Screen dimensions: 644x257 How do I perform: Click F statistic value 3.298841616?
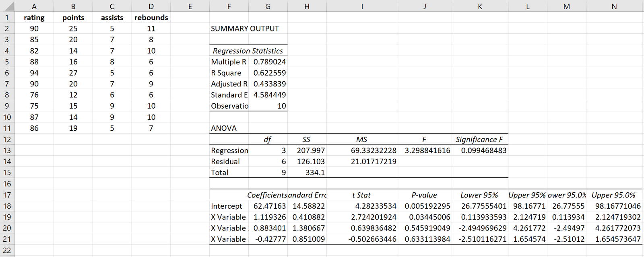(x=425, y=150)
